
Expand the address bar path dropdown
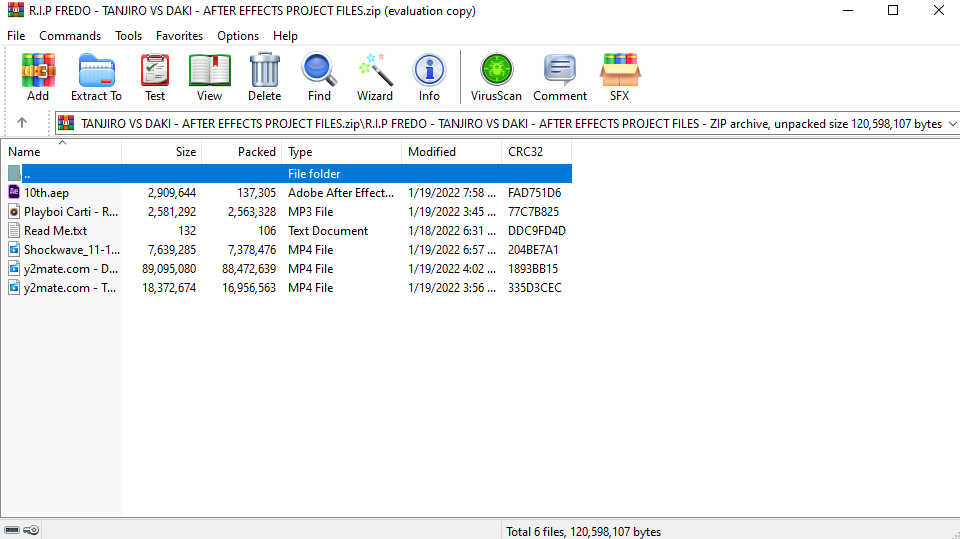[953, 124]
